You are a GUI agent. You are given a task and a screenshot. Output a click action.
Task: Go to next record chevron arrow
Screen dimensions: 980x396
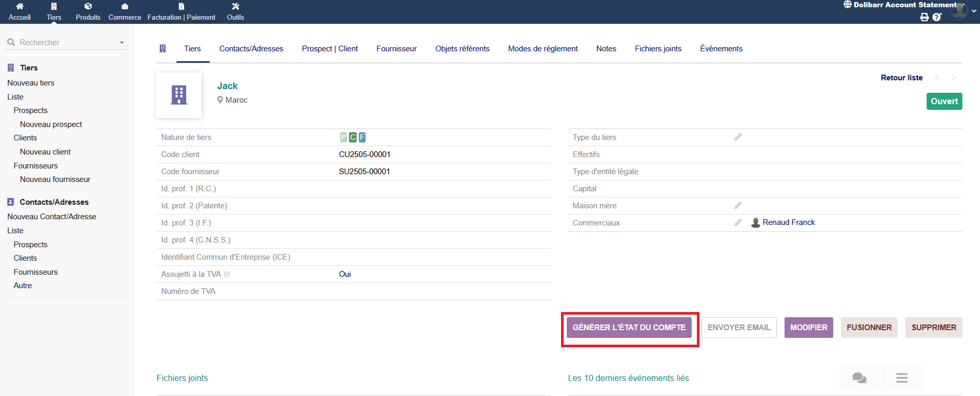point(954,78)
